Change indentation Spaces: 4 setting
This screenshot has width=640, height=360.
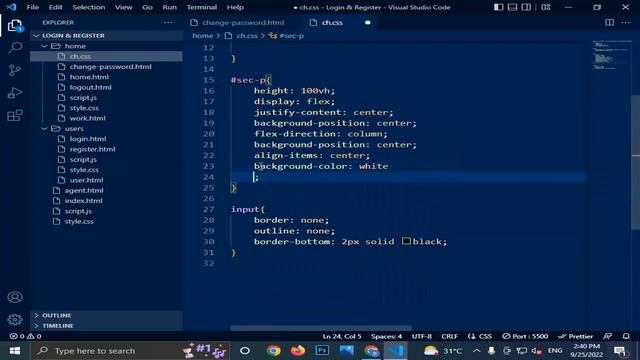(386, 336)
